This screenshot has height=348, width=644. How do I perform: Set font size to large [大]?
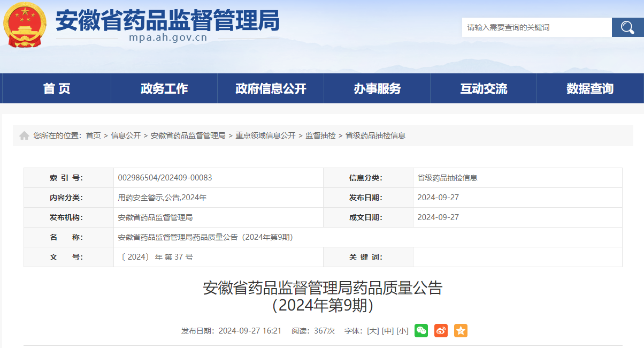pyautogui.click(x=373, y=331)
